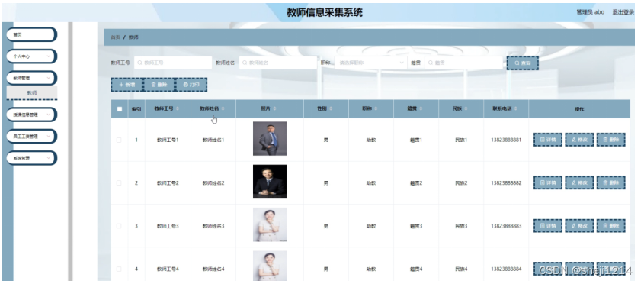This screenshot has width=644, height=284.
Task: Click 删除 delete for row 3
Action: (610, 226)
